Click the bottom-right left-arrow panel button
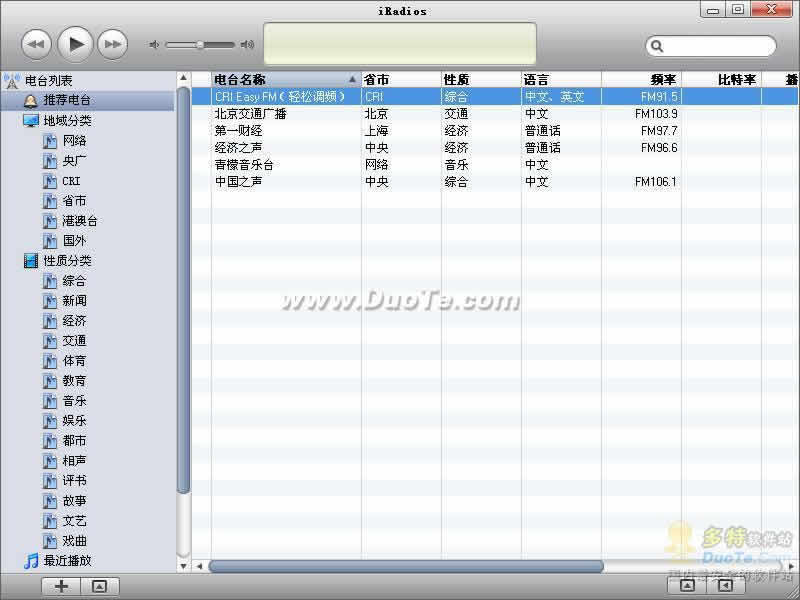Image resolution: width=800 pixels, height=600 pixels. coord(726,585)
